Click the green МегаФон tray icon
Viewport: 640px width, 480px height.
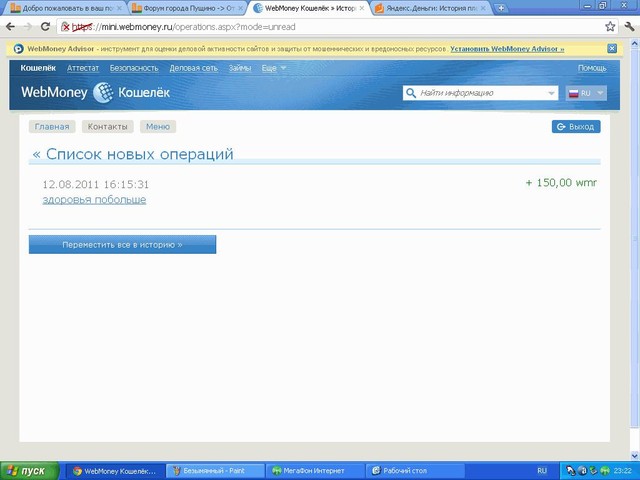pos(605,471)
